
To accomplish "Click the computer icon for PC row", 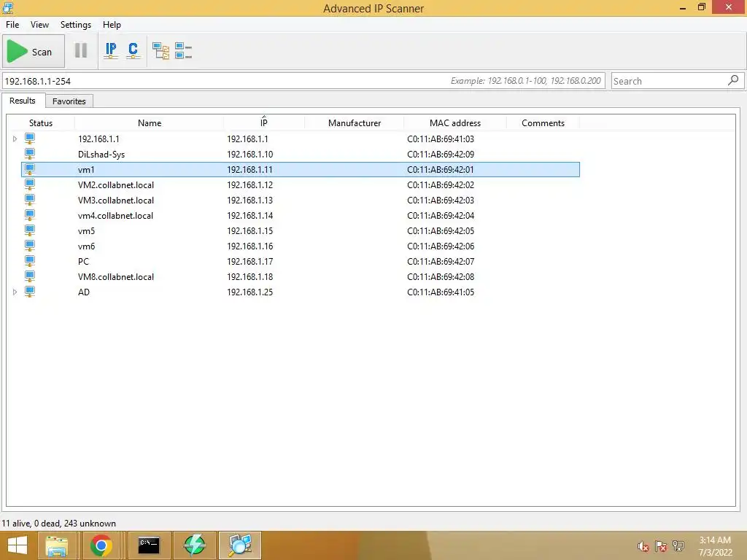I will [29, 261].
